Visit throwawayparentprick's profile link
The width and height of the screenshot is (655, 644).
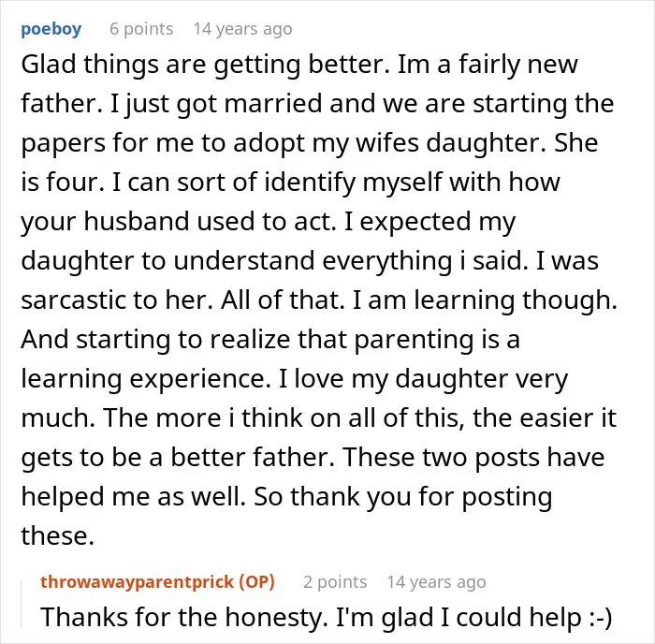137,581
